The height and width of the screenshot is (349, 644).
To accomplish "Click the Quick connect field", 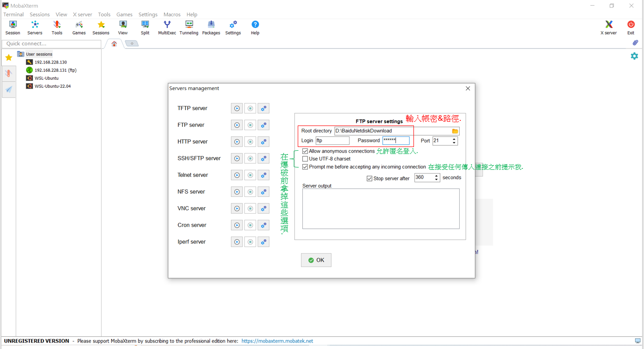I will pos(51,44).
